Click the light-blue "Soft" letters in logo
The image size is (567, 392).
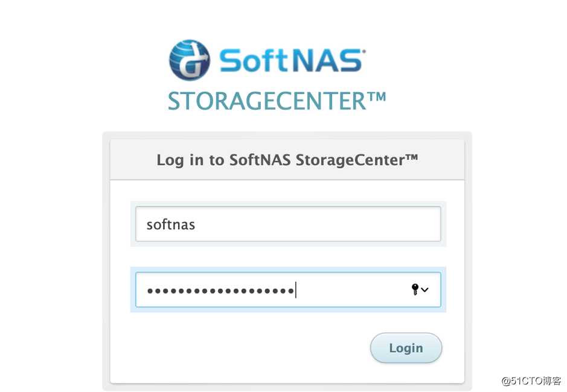[x=253, y=60]
